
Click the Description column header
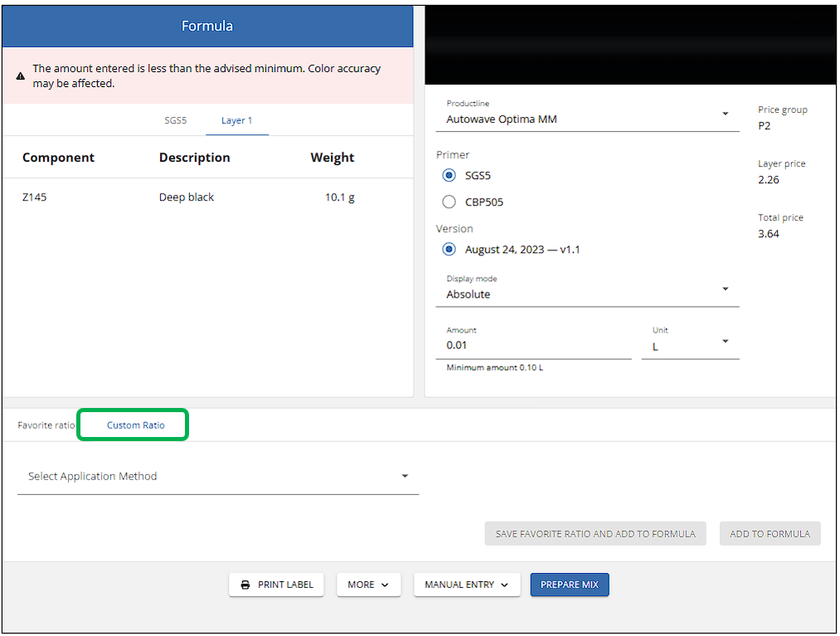tap(195, 158)
